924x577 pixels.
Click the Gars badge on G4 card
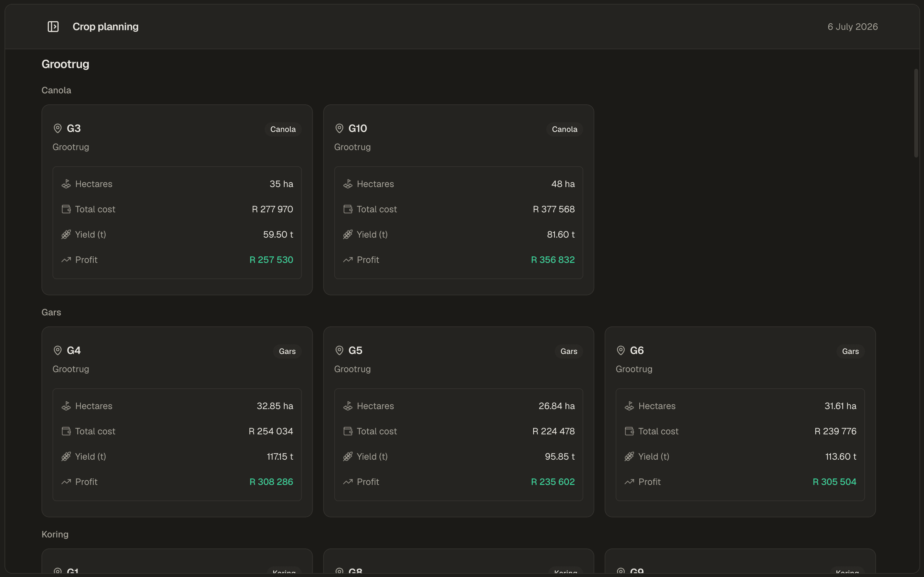click(287, 351)
